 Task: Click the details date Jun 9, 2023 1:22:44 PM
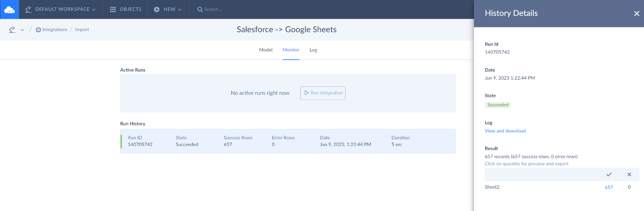click(x=510, y=78)
